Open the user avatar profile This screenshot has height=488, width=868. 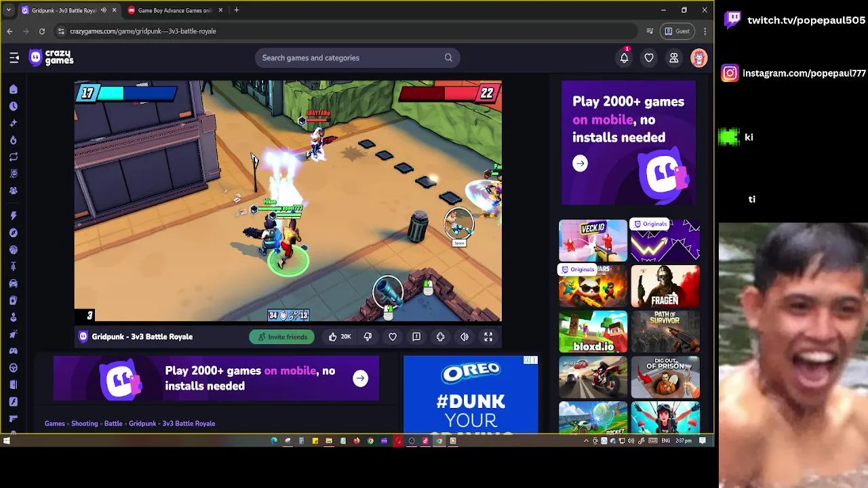tap(699, 58)
